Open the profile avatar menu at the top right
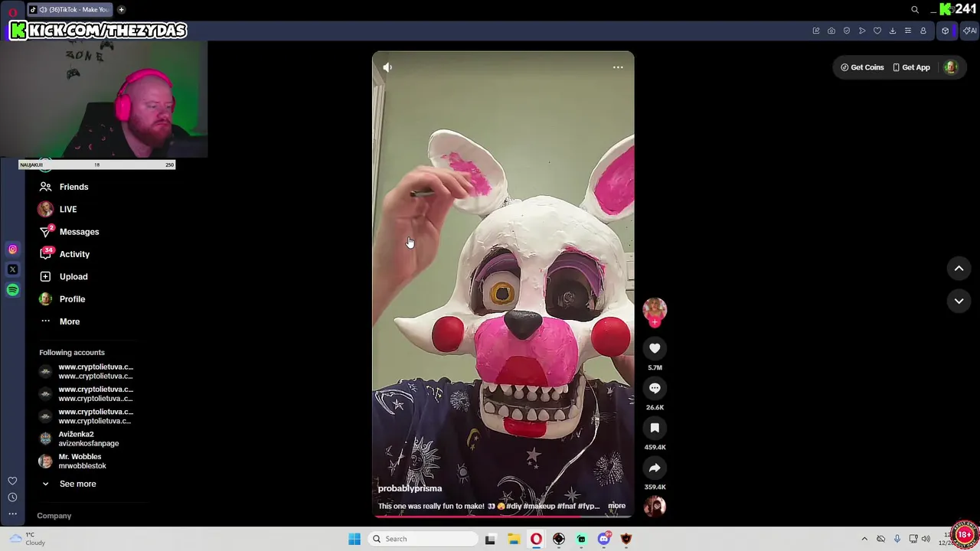This screenshot has height=551, width=980. (x=951, y=67)
